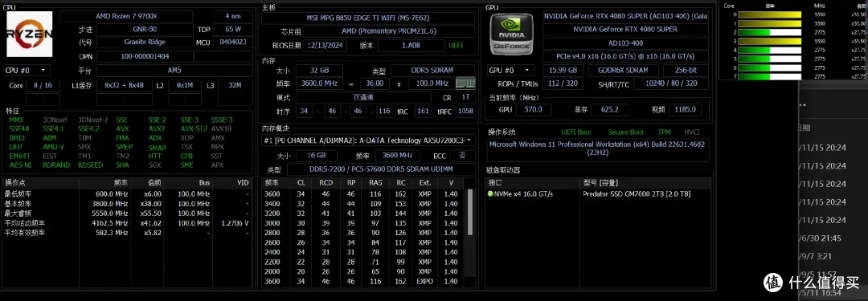Click the 32 GB memory size field

tap(319, 71)
